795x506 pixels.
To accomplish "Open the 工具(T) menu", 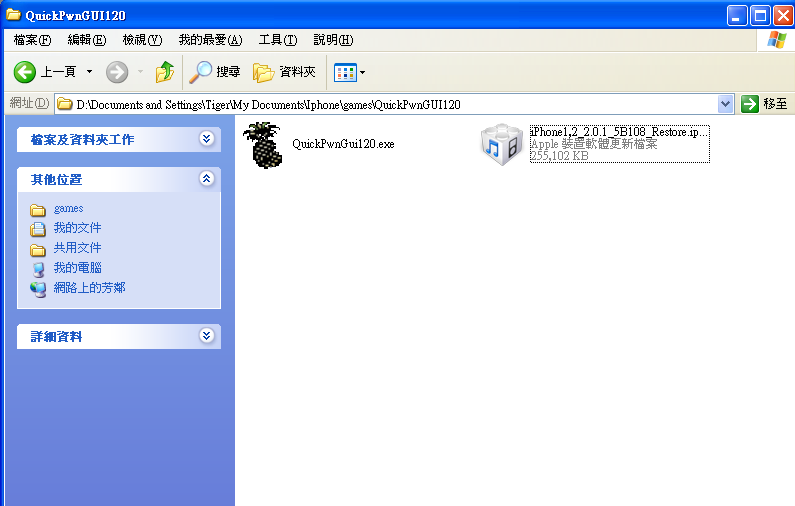I will coord(278,40).
